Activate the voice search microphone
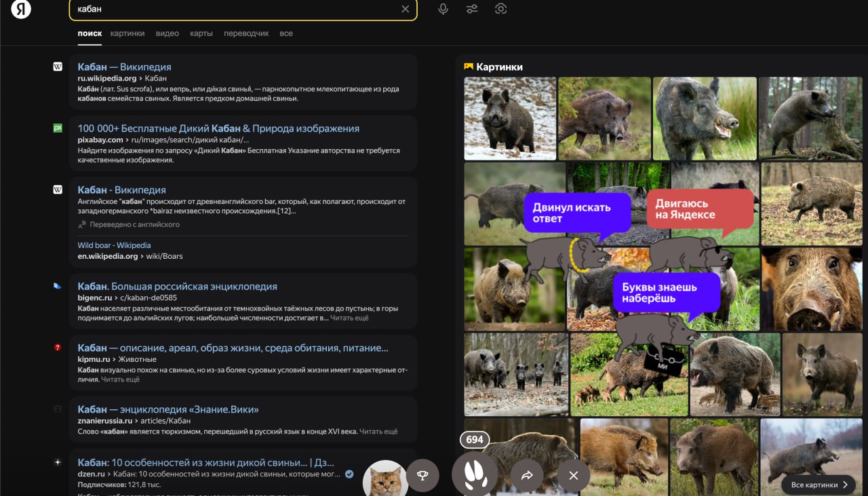 [443, 9]
